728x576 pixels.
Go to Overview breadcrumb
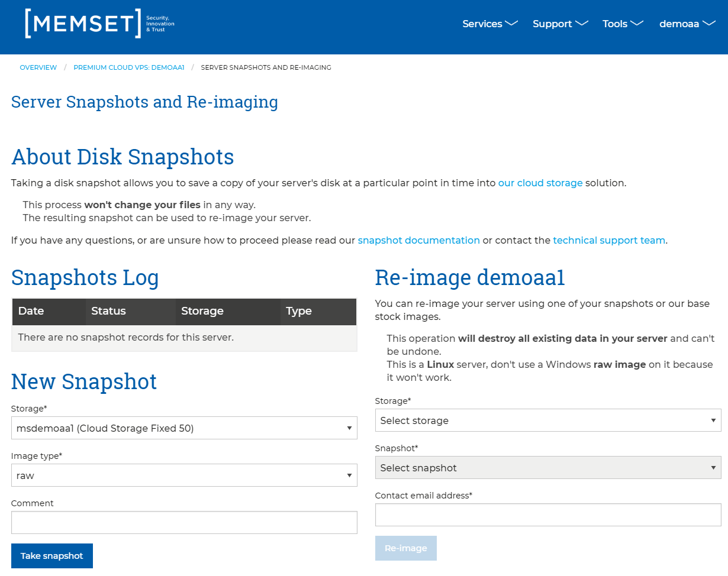[x=38, y=67]
